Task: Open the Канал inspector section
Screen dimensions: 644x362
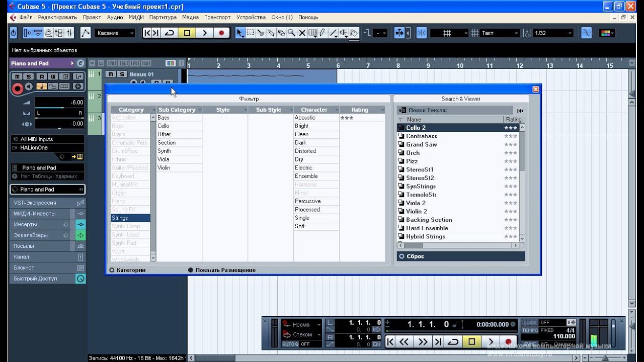Action: pyautogui.click(x=47, y=257)
